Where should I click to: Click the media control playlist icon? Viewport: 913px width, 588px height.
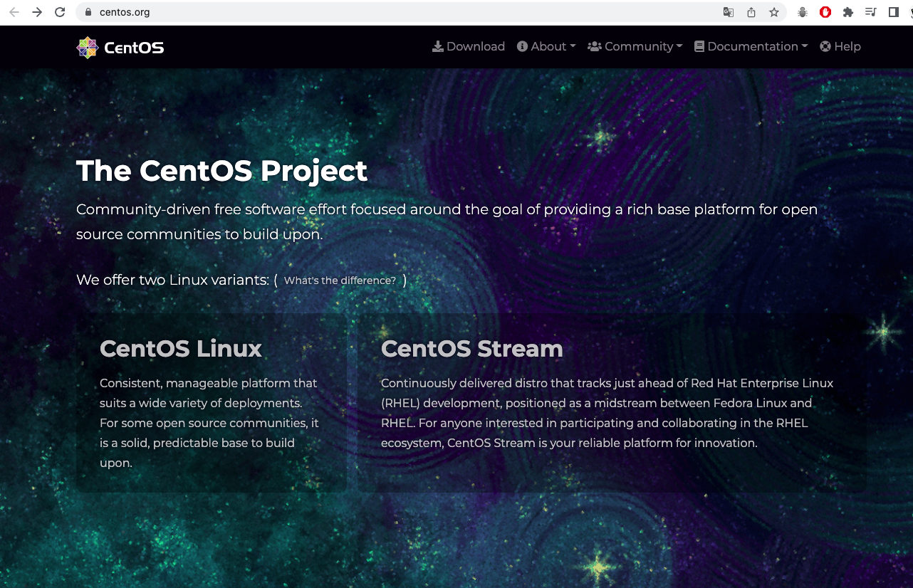(870, 12)
